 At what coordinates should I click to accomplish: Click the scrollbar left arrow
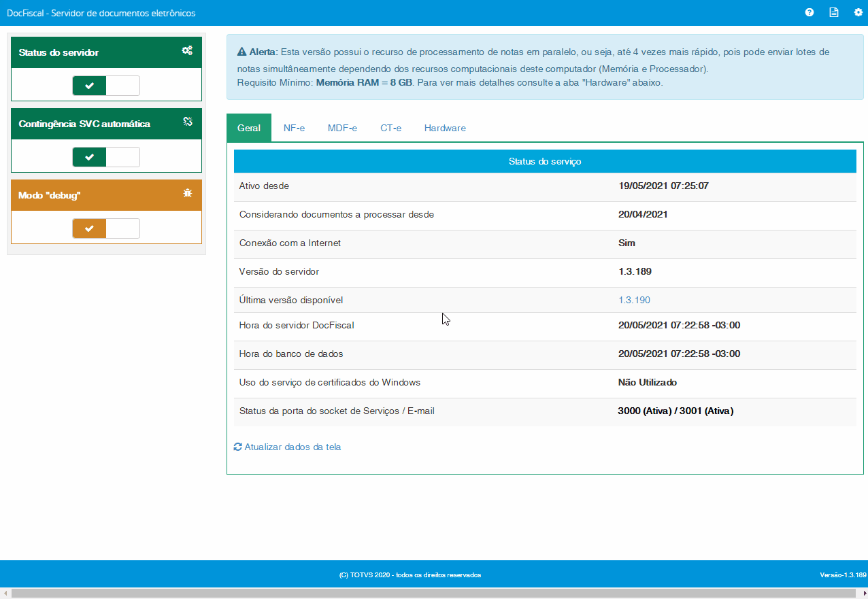tap(5, 594)
